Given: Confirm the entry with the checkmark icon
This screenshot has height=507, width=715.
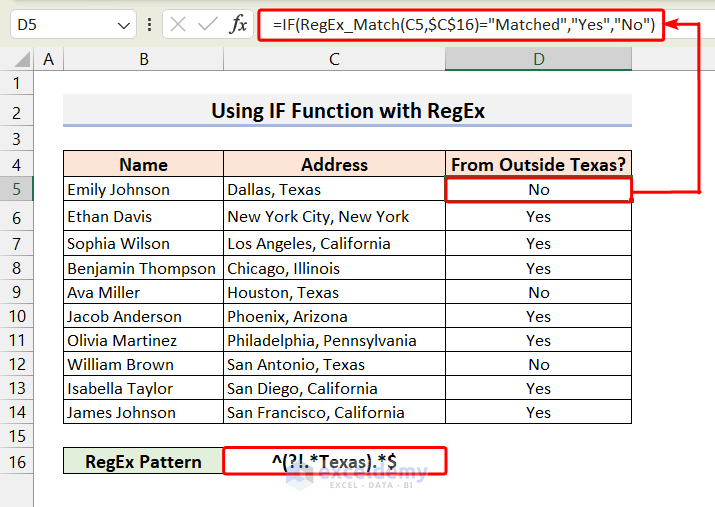Looking at the screenshot, I should tap(207, 24).
